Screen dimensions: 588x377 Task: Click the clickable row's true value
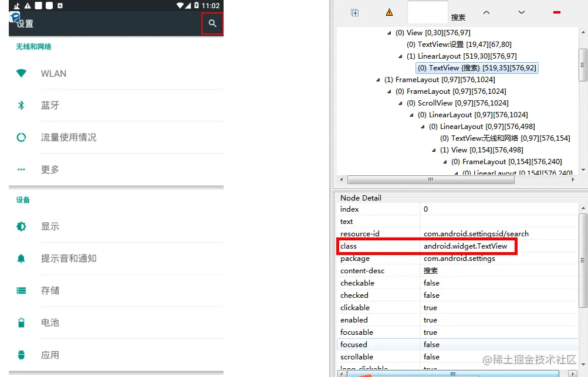click(430, 308)
